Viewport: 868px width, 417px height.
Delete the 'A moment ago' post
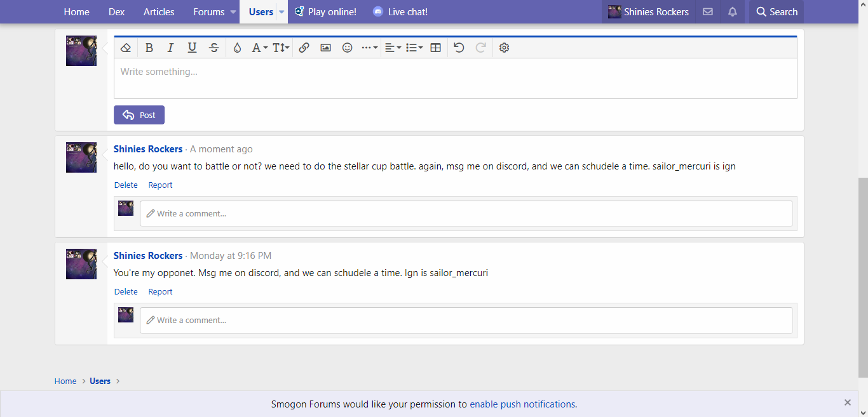(x=126, y=185)
